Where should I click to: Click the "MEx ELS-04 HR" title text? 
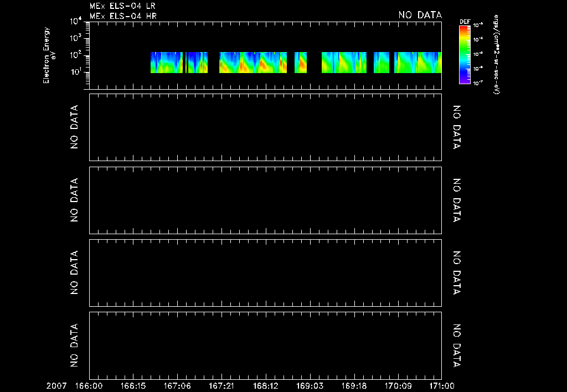pos(123,16)
